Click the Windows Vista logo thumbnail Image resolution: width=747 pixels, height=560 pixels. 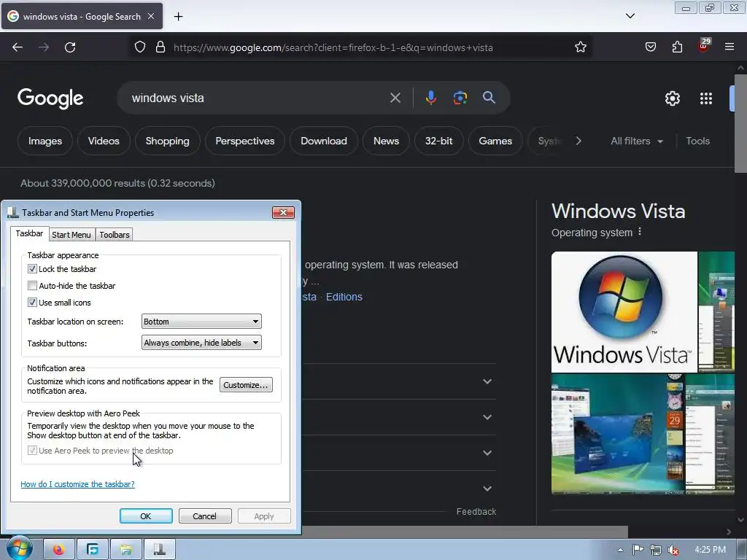624,312
